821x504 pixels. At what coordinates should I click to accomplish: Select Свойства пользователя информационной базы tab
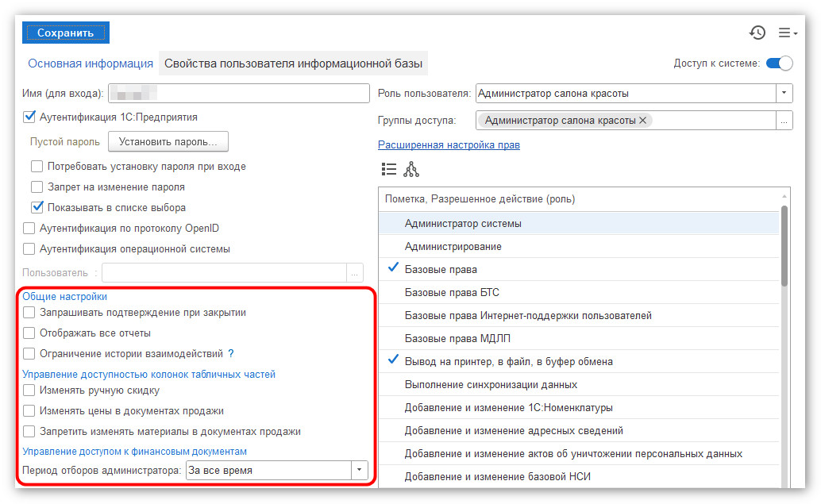tap(293, 63)
